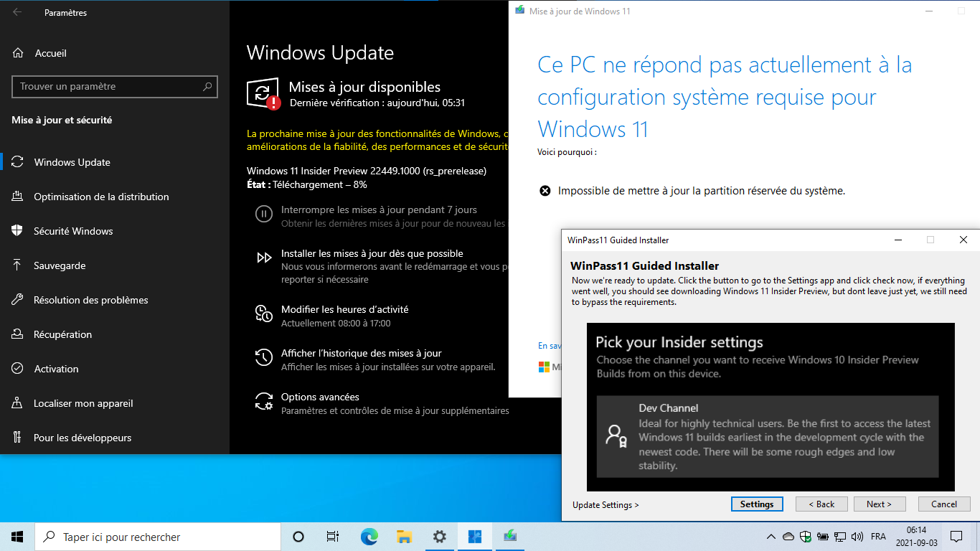Click the fast-forward icon for installing updates
This screenshot has height=551, width=980.
coord(264,258)
